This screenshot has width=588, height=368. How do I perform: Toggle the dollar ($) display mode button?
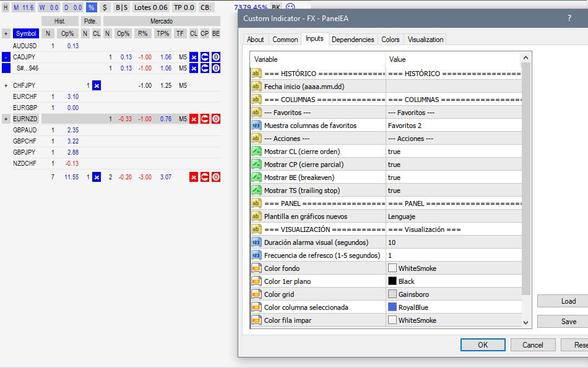(x=104, y=7)
